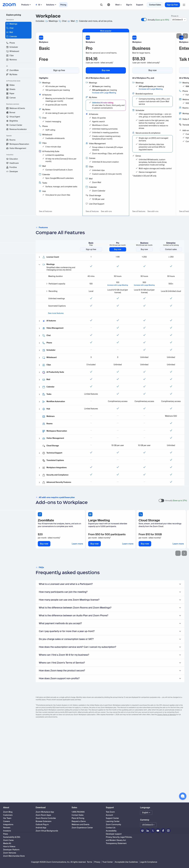Open the Solutions dropdown in navigation
Image resolution: width=189 pixels, height=868 pixels.
pos(51,5)
